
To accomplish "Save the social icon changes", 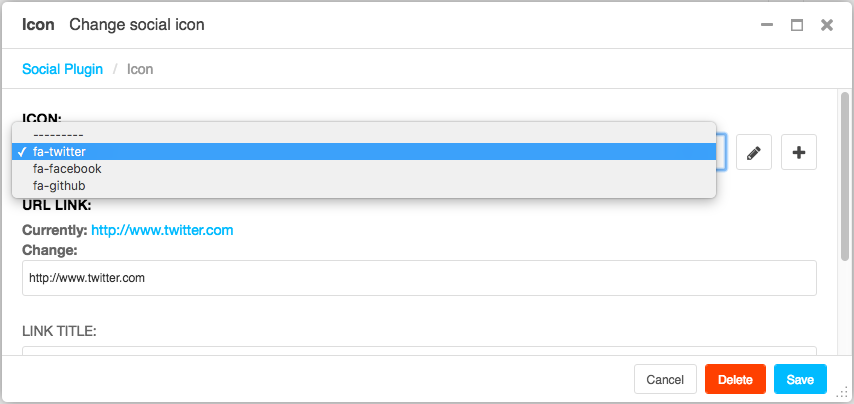I will 800,379.
